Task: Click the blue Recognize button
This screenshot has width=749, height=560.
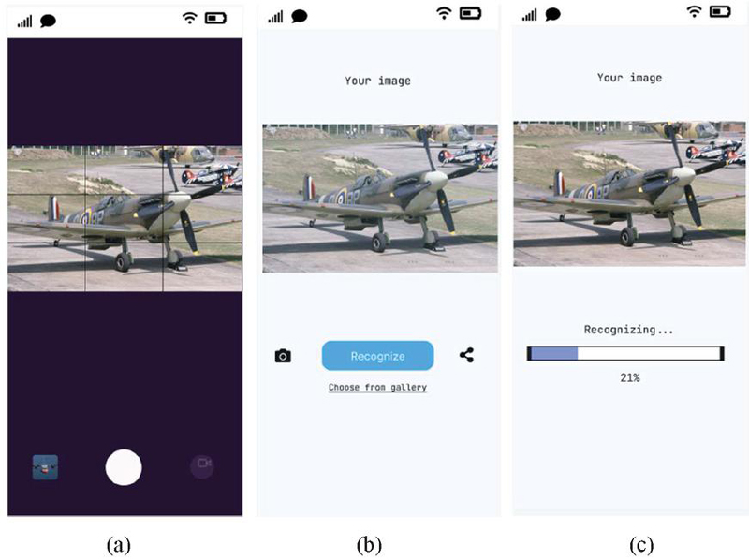Action: click(378, 356)
